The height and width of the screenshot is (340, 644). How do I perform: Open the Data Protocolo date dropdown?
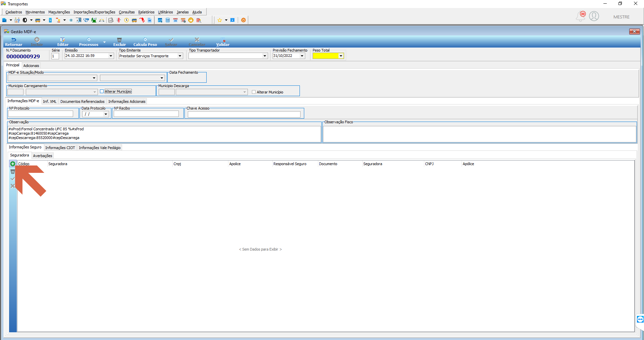click(106, 114)
